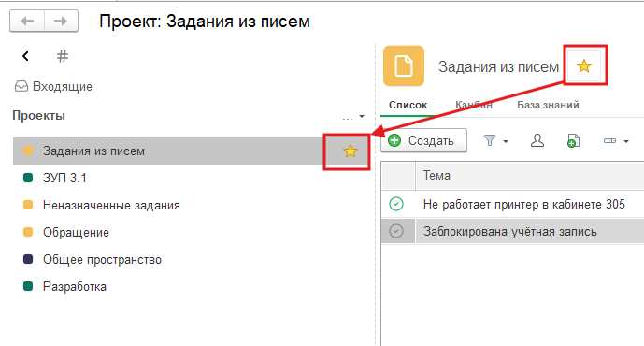Screen dimensions: 644x346
Task: Click the Создать button
Action: (x=423, y=140)
